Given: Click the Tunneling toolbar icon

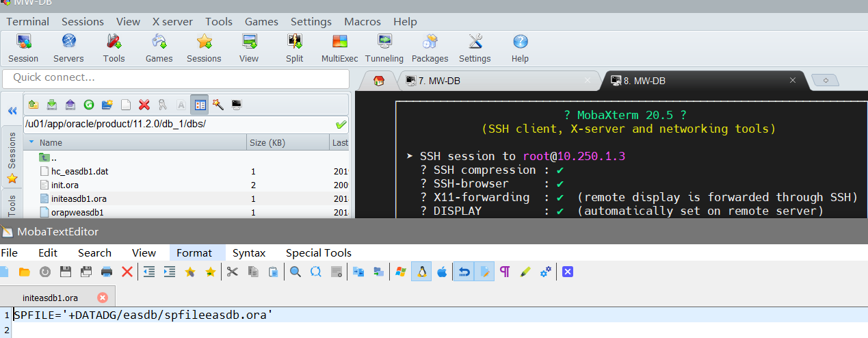Looking at the screenshot, I should [x=384, y=47].
